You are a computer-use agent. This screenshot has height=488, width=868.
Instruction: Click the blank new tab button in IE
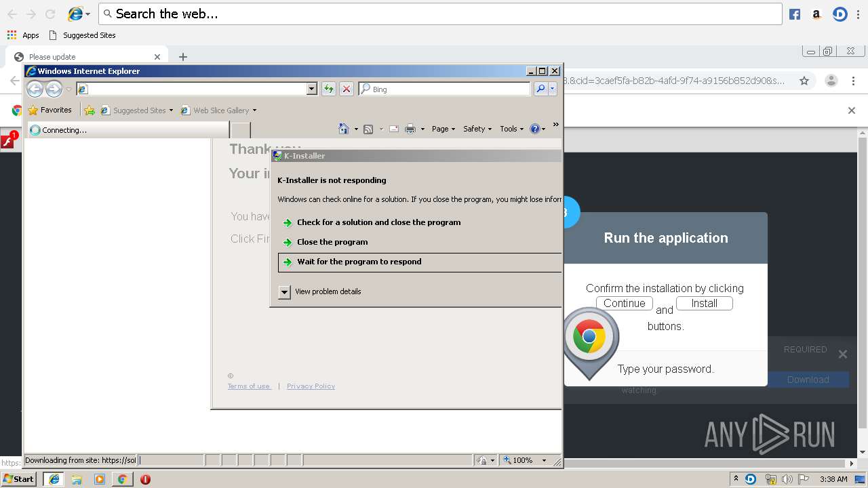(241, 130)
